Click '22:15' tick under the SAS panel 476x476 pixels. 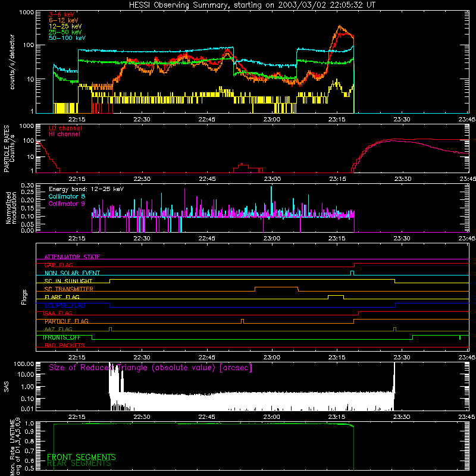pos(77,417)
